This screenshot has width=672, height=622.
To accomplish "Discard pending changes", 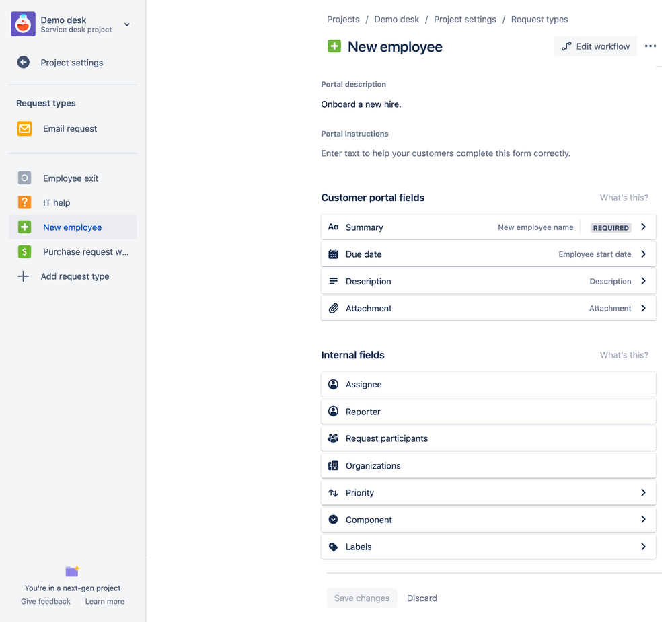I will 422,598.
